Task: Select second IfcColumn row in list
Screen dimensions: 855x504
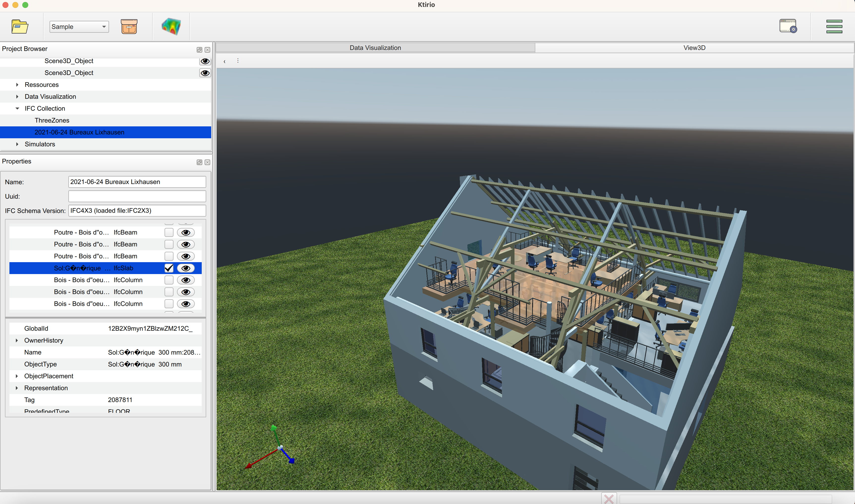Action: coord(105,292)
